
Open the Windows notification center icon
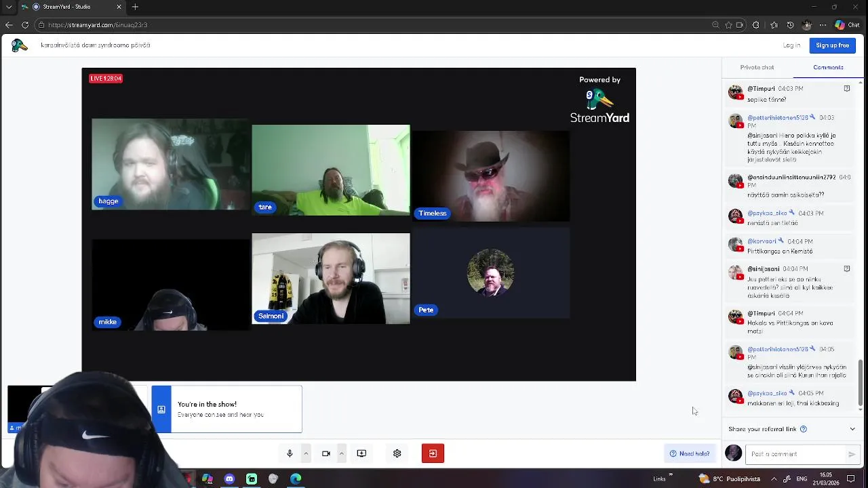click(851, 479)
